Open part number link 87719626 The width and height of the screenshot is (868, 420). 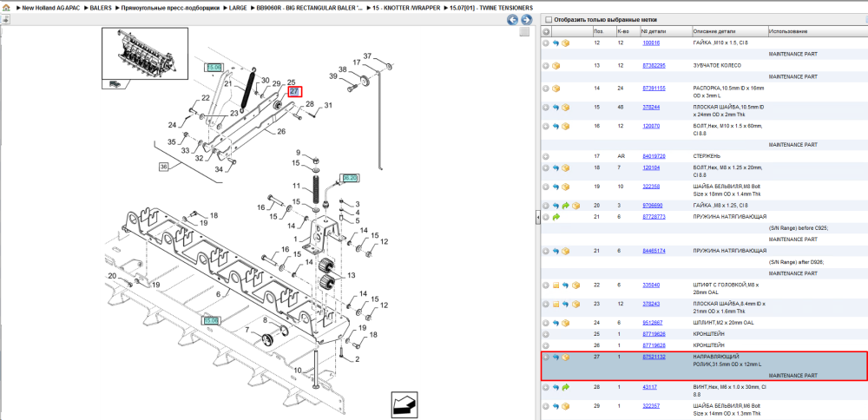pos(654,334)
